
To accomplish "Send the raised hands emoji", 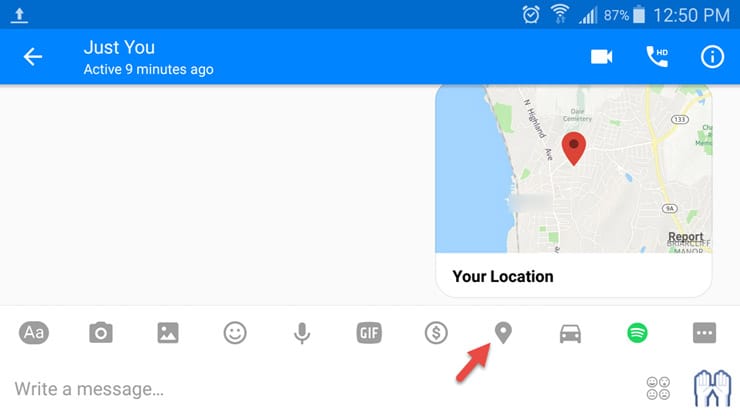I will 713,388.
